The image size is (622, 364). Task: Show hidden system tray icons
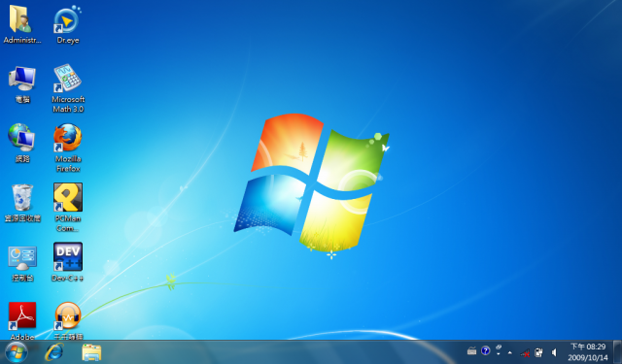(x=510, y=352)
